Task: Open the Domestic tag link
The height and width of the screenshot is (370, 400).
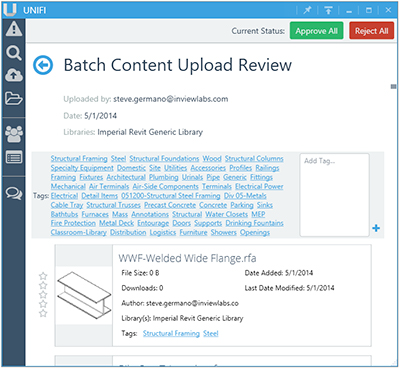Action: click(x=131, y=168)
